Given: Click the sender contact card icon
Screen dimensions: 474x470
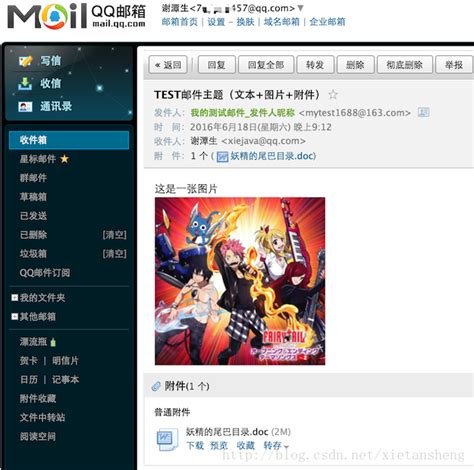Looking at the screenshot, I should pos(423,112).
